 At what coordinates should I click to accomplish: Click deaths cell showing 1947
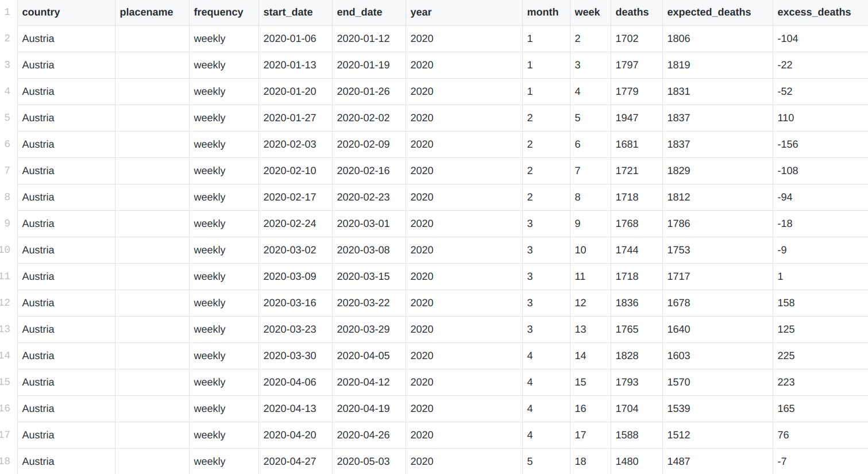627,118
